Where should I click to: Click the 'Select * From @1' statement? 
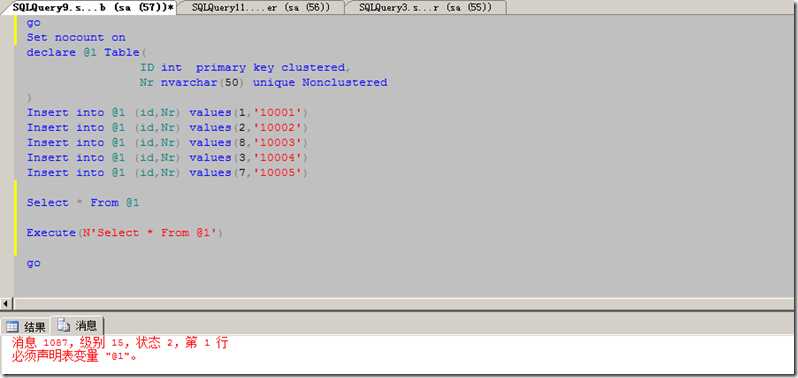click(83, 203)
